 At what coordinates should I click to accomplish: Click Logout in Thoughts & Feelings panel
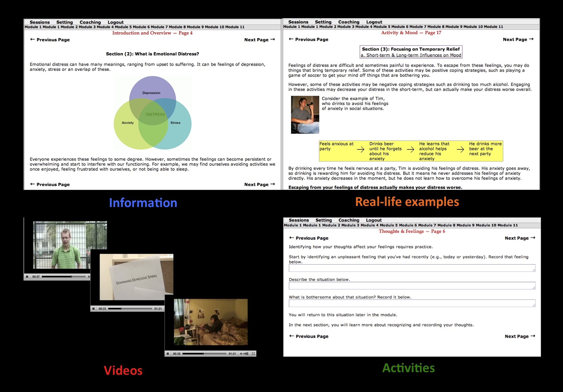[x=374, y=220]
